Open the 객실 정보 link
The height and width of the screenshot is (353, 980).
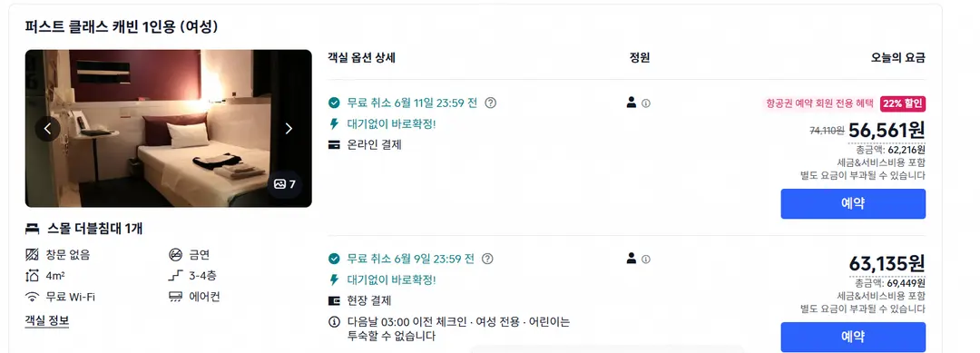coord(47,321)
